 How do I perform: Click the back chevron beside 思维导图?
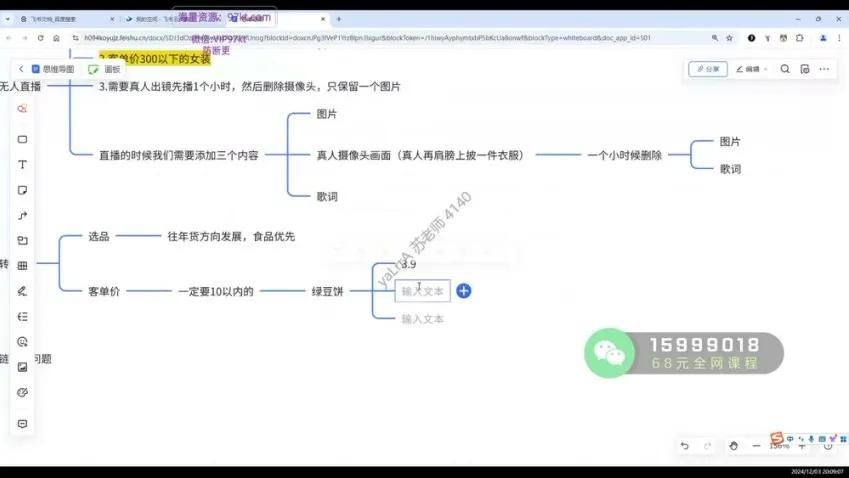(x=21, y=70)
